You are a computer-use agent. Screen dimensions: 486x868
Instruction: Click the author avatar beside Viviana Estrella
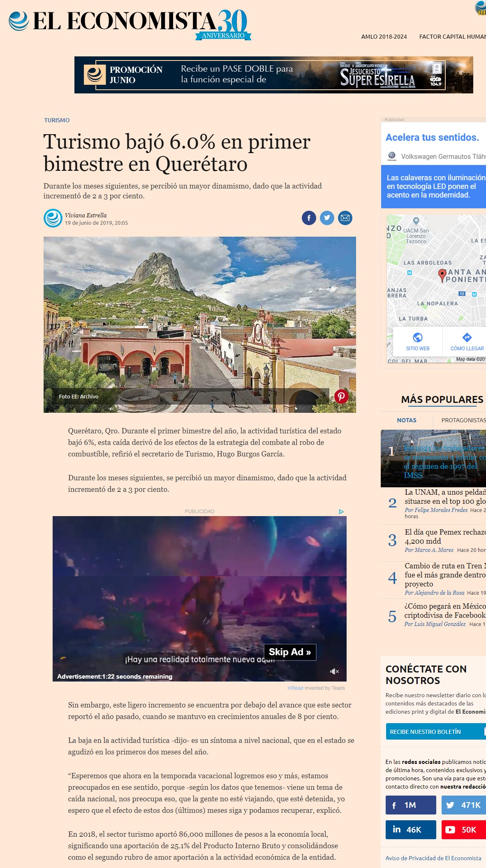[x=53, y=218]
